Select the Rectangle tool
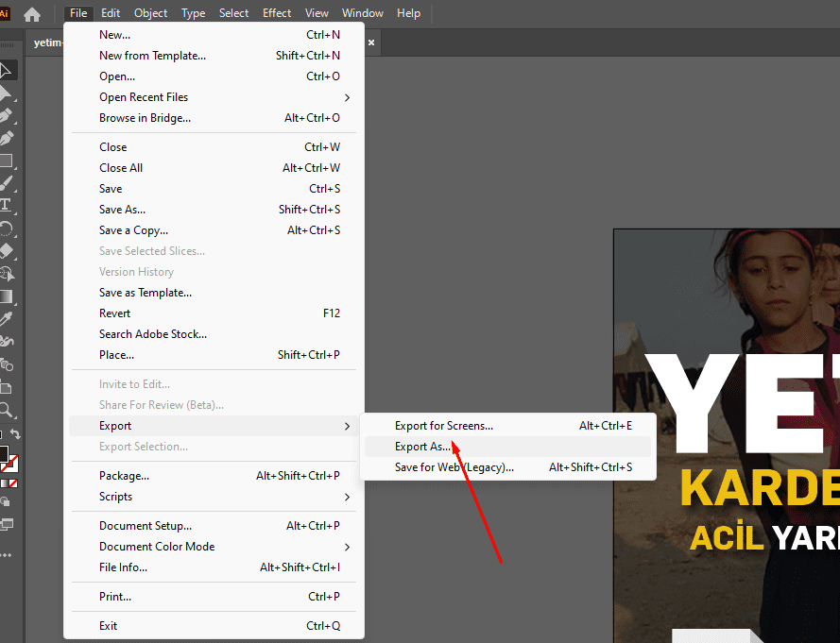Viewport: 840px width, 643px height. click(x=6, y=161)
